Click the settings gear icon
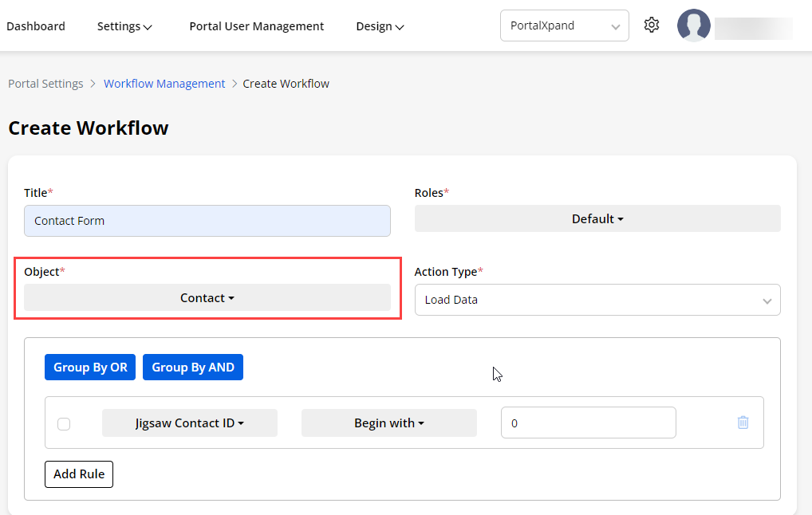 pos(652,26)
